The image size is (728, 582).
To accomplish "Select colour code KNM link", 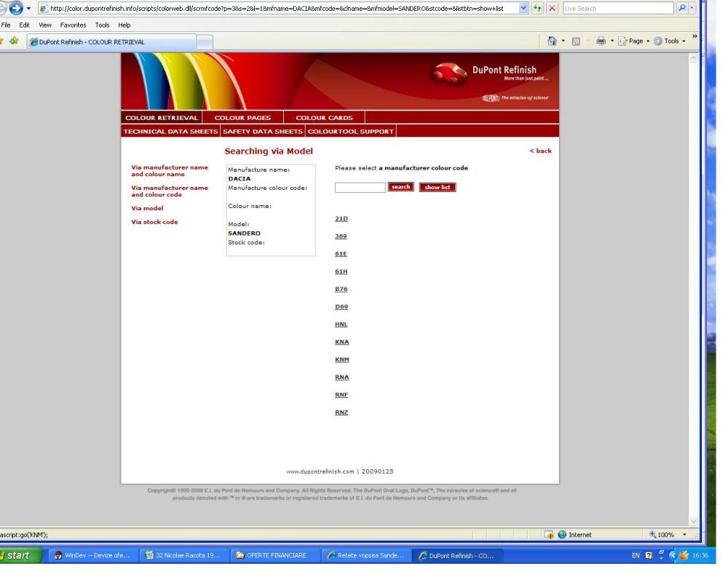I will tap(341, 359).
